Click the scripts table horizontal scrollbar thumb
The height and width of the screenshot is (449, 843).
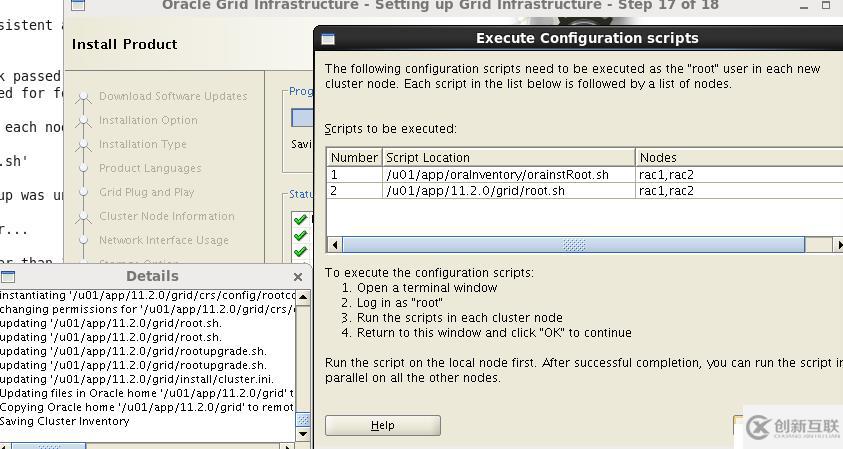coord(574,245)
